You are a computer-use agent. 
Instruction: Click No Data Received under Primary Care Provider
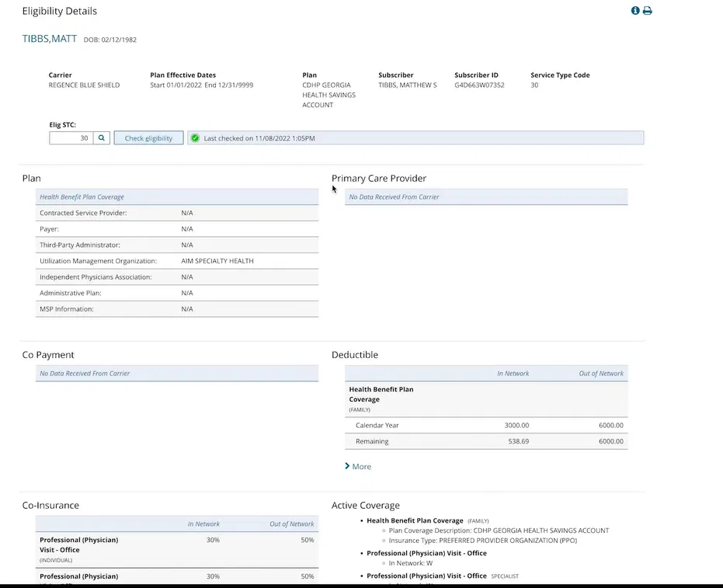tap(394, 197)
